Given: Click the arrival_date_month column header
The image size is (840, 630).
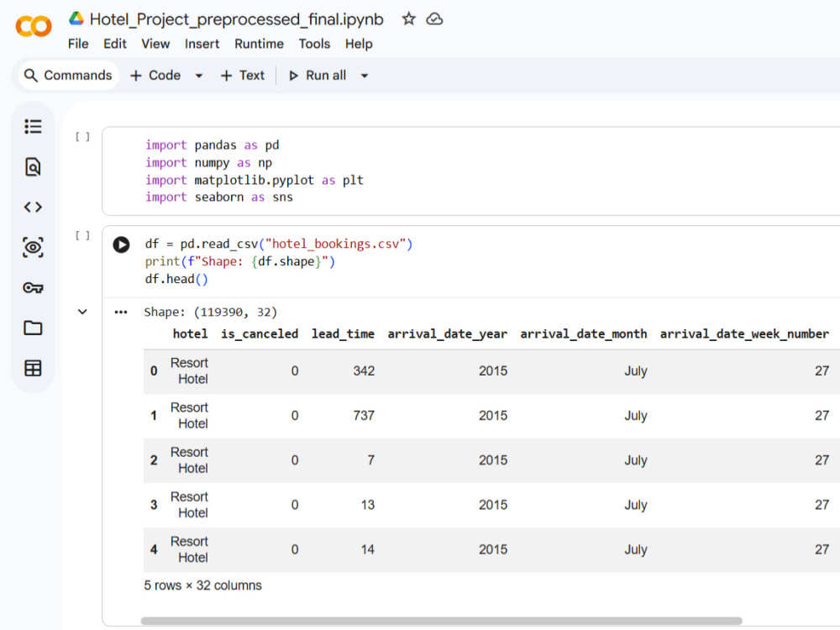Looking at the screenshot, I should click(x=584, y=333).
